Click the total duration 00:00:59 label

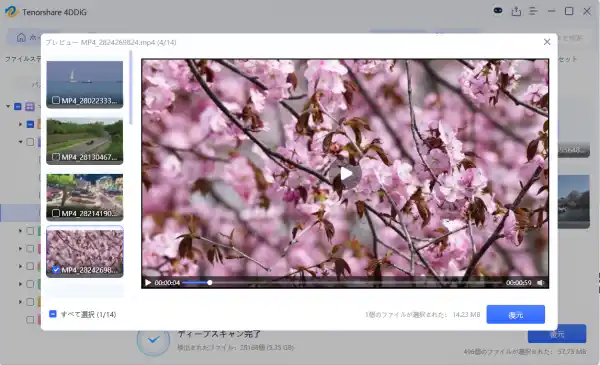click(x=518, y=283)
